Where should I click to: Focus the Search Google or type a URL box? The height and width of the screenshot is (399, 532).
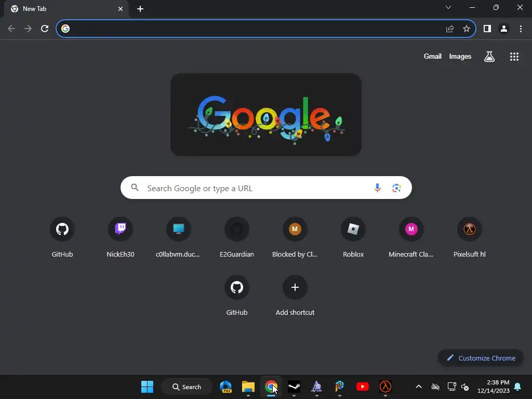tap(266, 188)
